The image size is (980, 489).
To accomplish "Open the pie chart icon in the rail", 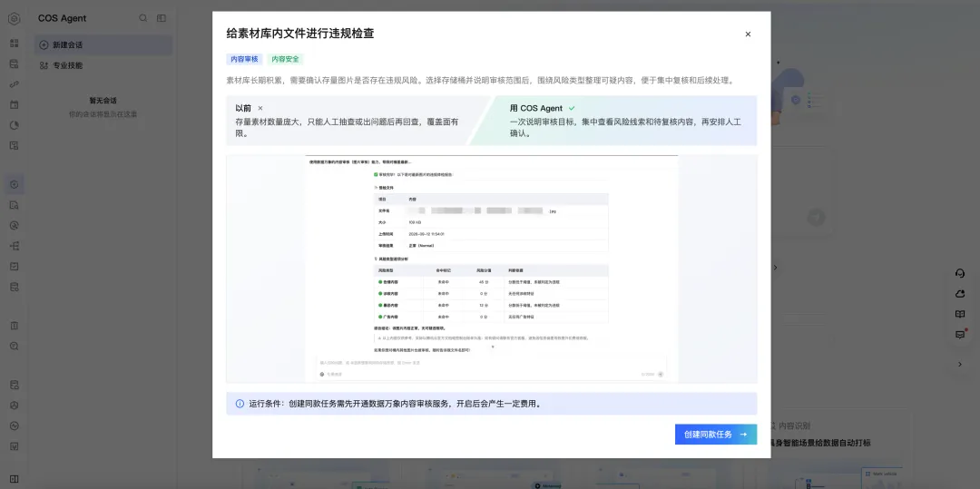I will click(14, 125).
